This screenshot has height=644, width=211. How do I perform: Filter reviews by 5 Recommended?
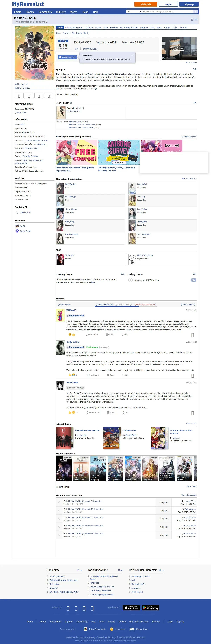(x=104, y=305)
